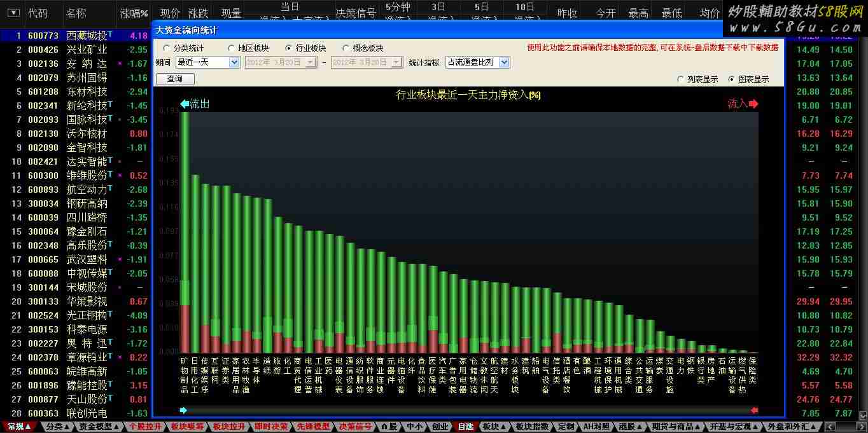Open the 先锋模型 tab
Image resolution: width=868 pixels, height=433 pixels.
(313, 427)
